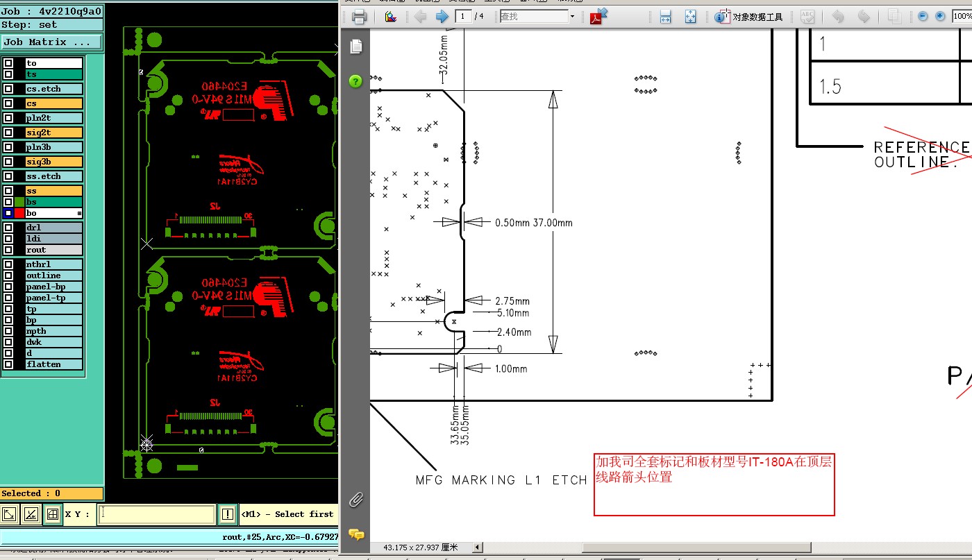The height and width of the screenshot is (560, 972).
Task: Click the undo arrow in PDF toolbar
Action: coord(838,17)
